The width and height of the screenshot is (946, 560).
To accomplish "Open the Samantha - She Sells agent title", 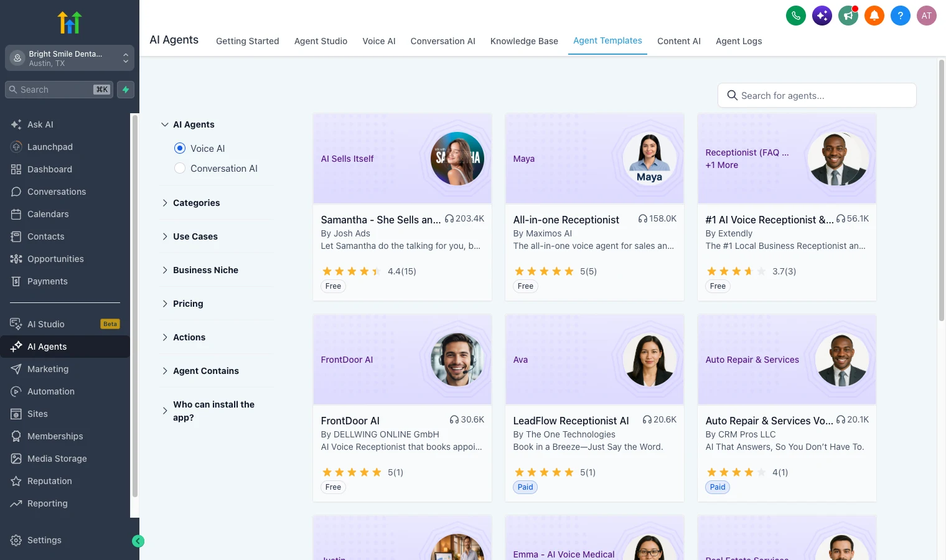I will tap(381, 220).
